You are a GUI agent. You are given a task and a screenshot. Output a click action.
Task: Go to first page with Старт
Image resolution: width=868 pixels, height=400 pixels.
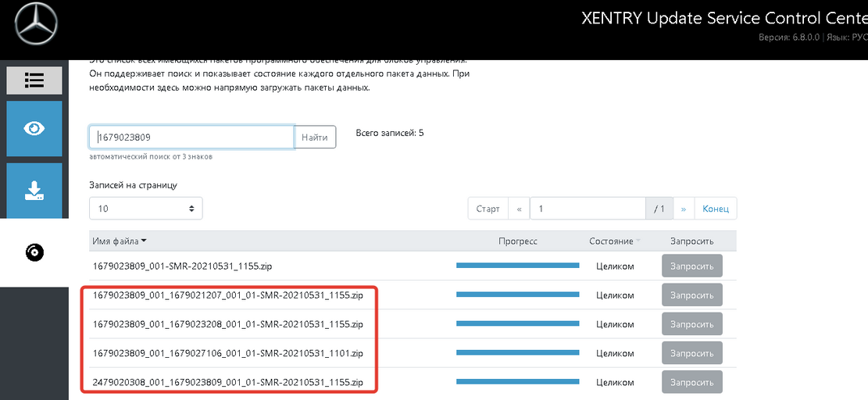click(488, 209)
